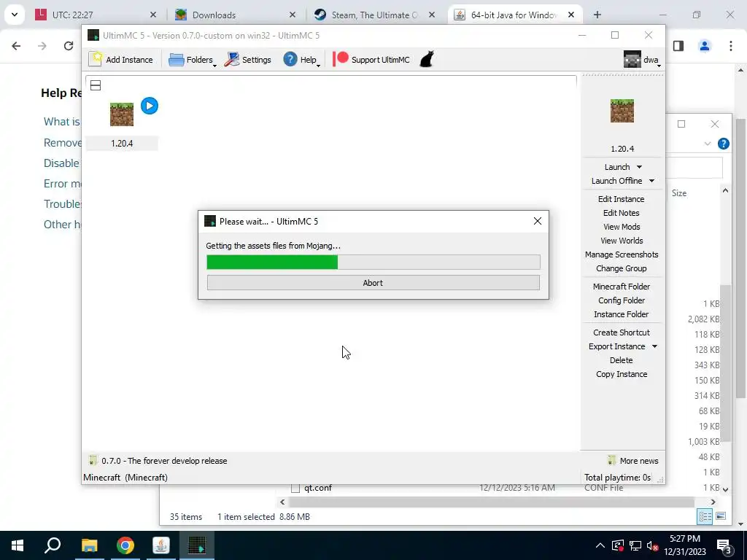Image resolution: width=747 pixels, height=560 pixels.
Task: Go back in the browser
Action: tap(16, 46)
